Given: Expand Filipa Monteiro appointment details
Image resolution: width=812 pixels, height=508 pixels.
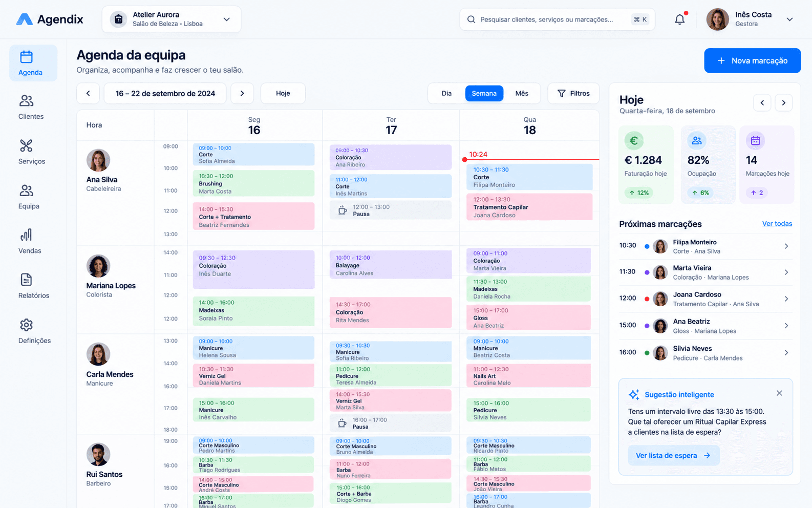Looking at the screenshot, I should pyautogui.click(x=786, y=246).
